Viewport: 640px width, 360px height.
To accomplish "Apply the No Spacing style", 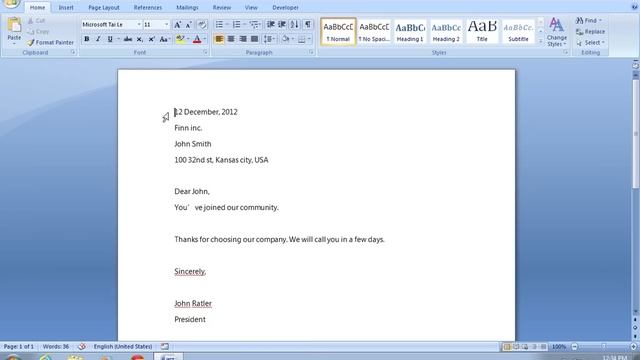I will pyautogui.click(x=374, y=31).
